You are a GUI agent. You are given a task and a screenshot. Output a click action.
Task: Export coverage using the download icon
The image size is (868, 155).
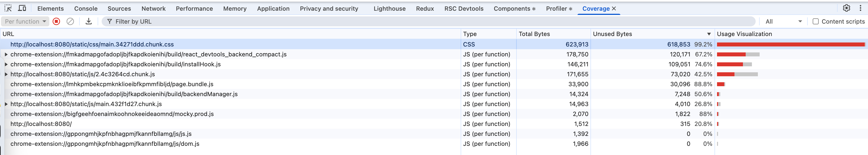[89, 22]
